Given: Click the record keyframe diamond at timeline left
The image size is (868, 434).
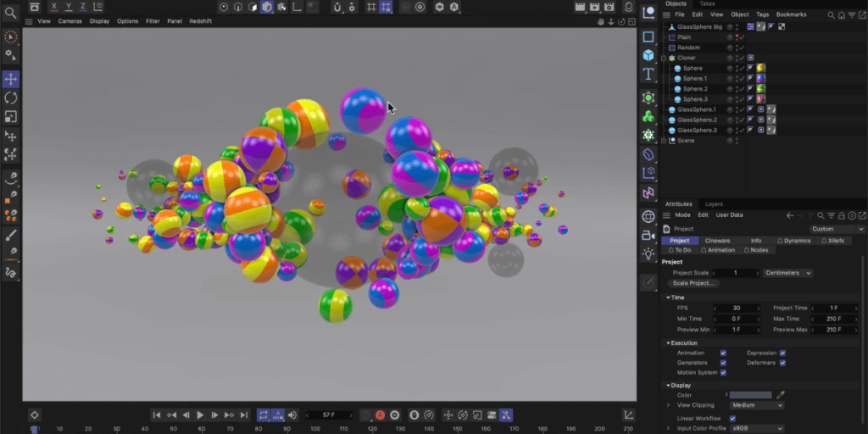Looking at the screenshot, I should [x=34, y=415].
